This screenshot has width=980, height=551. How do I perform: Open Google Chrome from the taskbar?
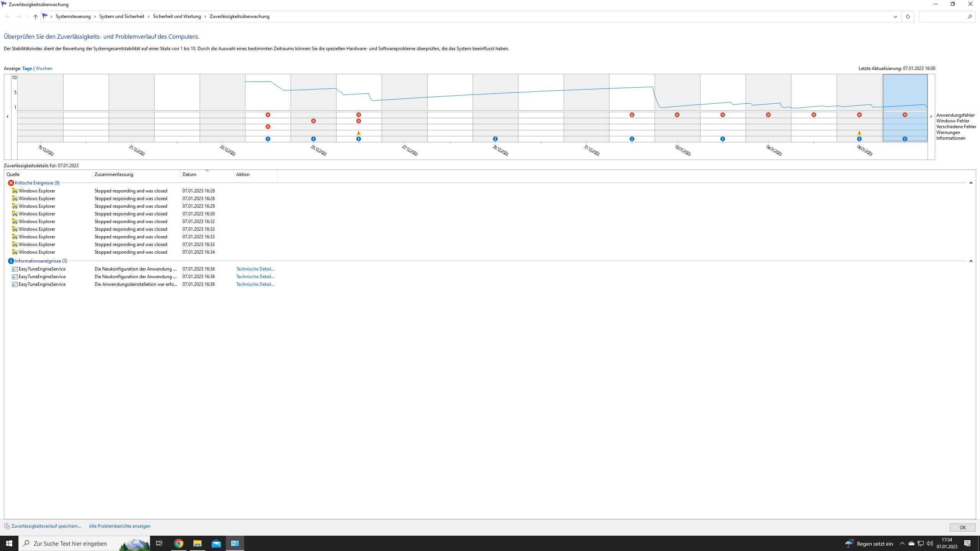[x=179, y=543]
